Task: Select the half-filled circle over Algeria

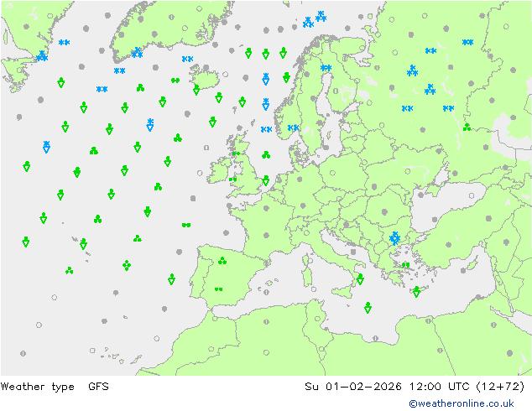Action: (x=266, y=322)
